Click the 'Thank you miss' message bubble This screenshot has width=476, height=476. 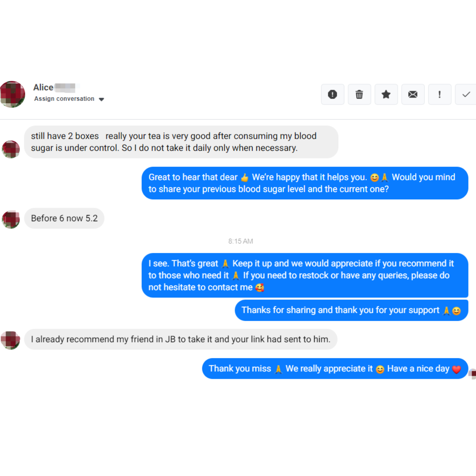pyautogui.click(x=335, y=369)
